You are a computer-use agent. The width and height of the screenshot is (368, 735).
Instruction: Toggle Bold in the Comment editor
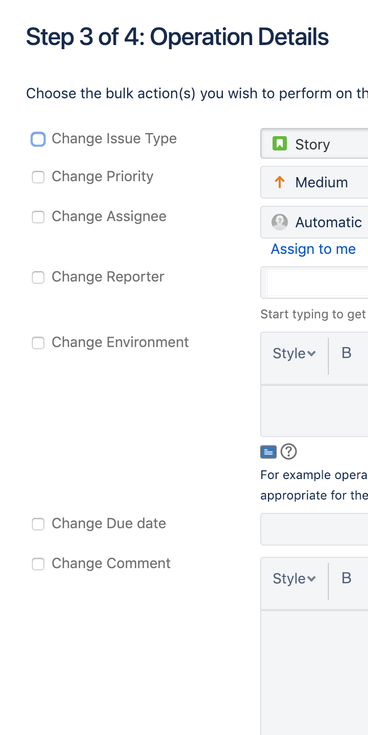tap(346, 578)
